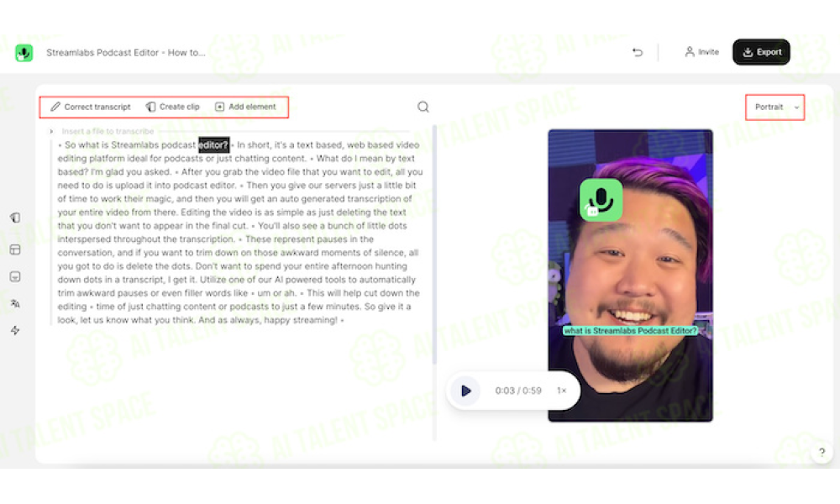Click the undo arrow icon
The image size is (840, 504).
(638, 52)
